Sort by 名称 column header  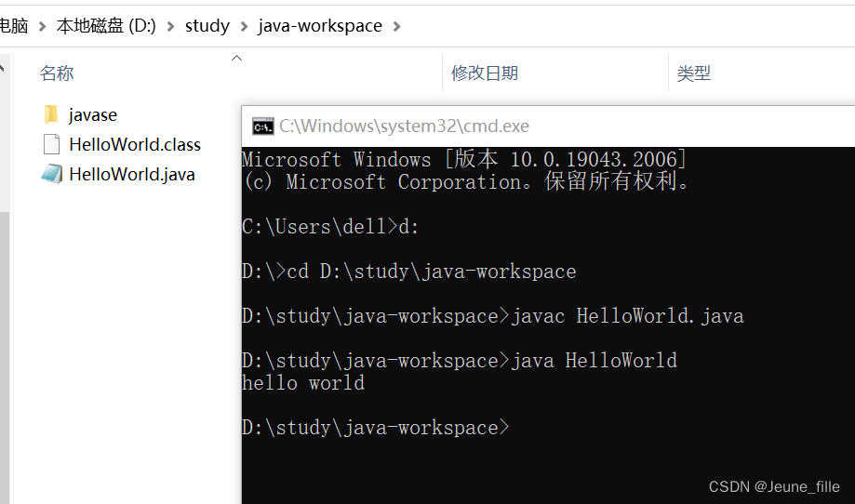click(57, 73)
